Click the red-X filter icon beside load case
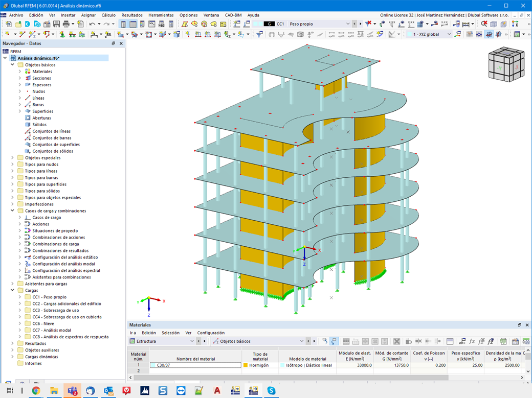Viewport: 532px width, 398px height. pos(368,24)
